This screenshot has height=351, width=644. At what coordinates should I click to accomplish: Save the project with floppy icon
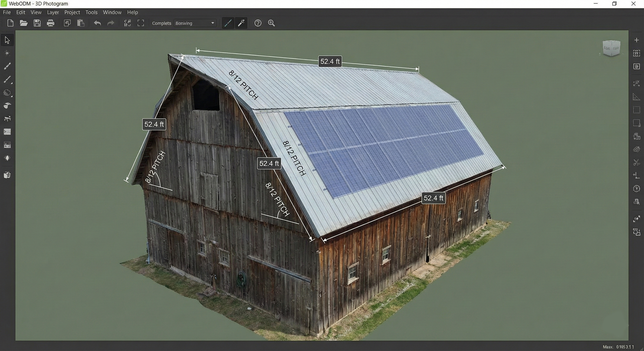pos(37,23)
